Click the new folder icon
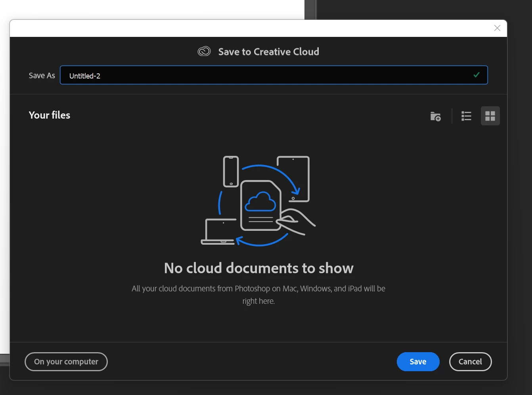The image size is (532, 395). click(435, 116)
